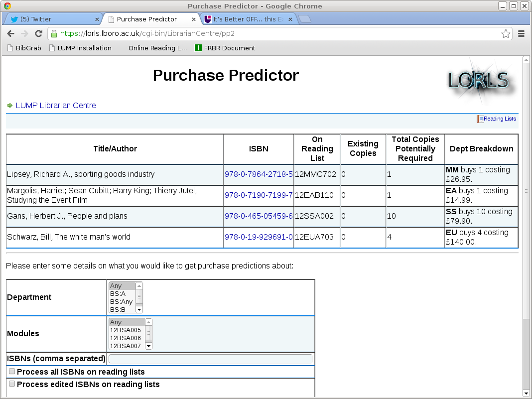Check Process edited ISBNs on reading lists

[12, 384]
